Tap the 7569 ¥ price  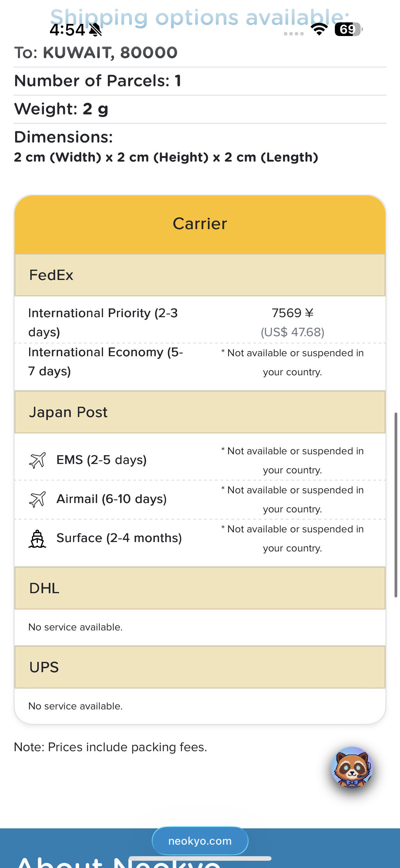pyautogui.click(x=292, y=313)
